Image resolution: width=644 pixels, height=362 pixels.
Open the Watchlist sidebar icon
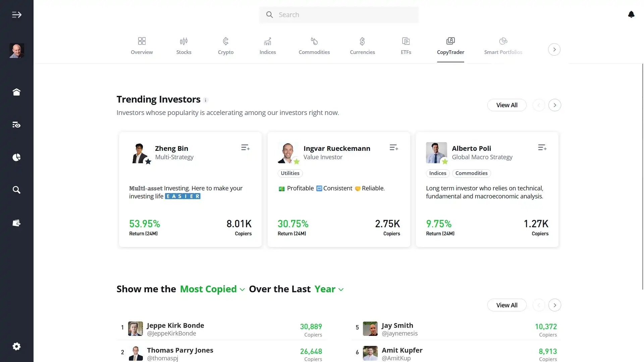(16, 125)
